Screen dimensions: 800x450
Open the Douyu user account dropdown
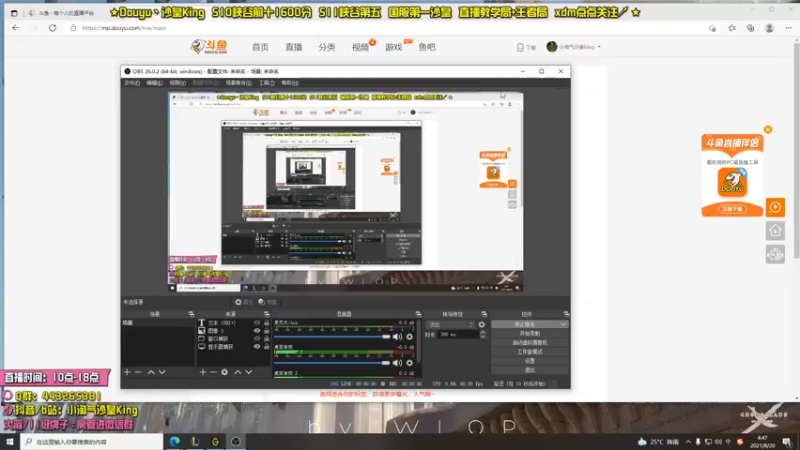point(574,47)
